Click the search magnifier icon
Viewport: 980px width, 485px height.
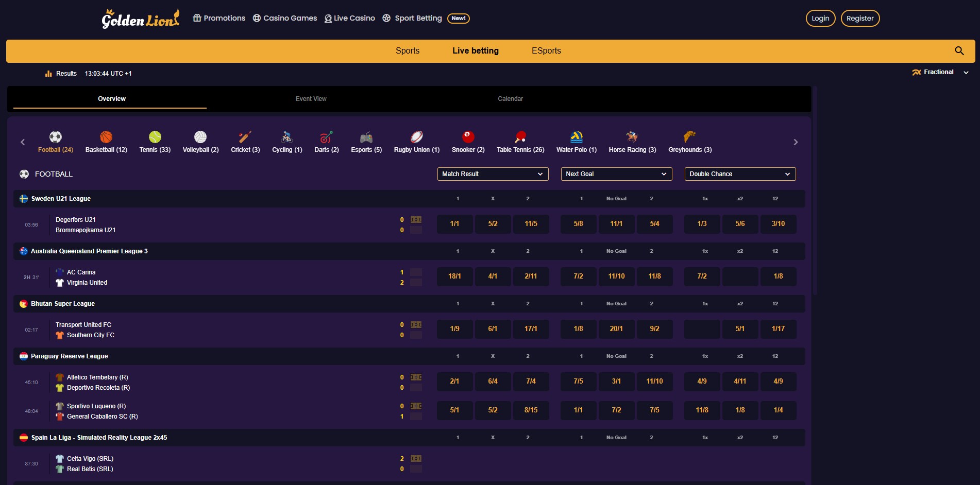click(x=959, y=50)
